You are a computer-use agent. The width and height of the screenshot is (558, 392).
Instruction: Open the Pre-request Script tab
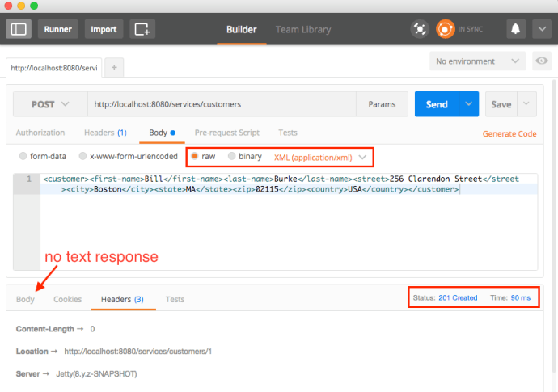click(226, 133)
